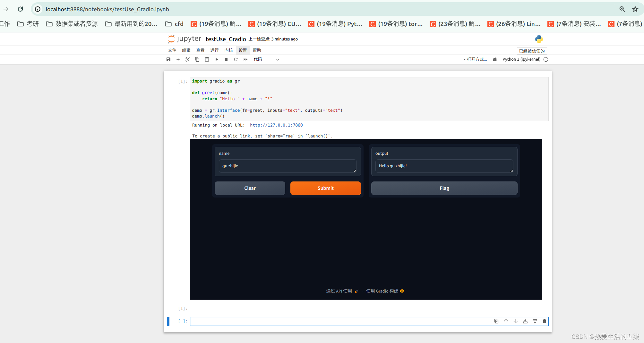Click the Flag button in Gradio
This screenshot has height=343, width=644.
444,188
